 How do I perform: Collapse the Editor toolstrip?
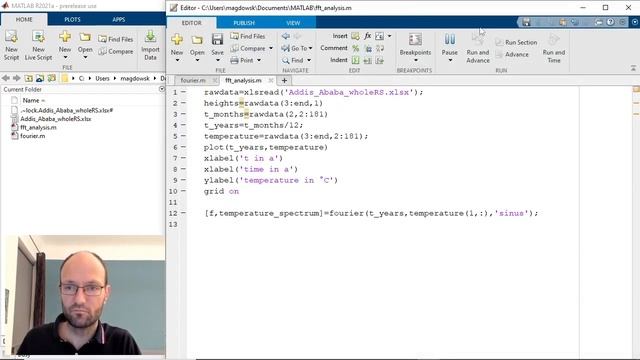(x=633, y=68)
